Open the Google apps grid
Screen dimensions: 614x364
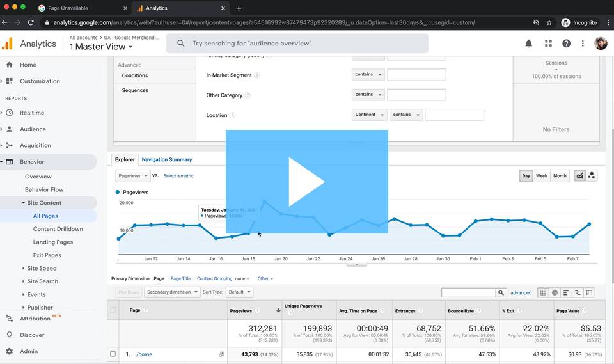coord(548,44)
